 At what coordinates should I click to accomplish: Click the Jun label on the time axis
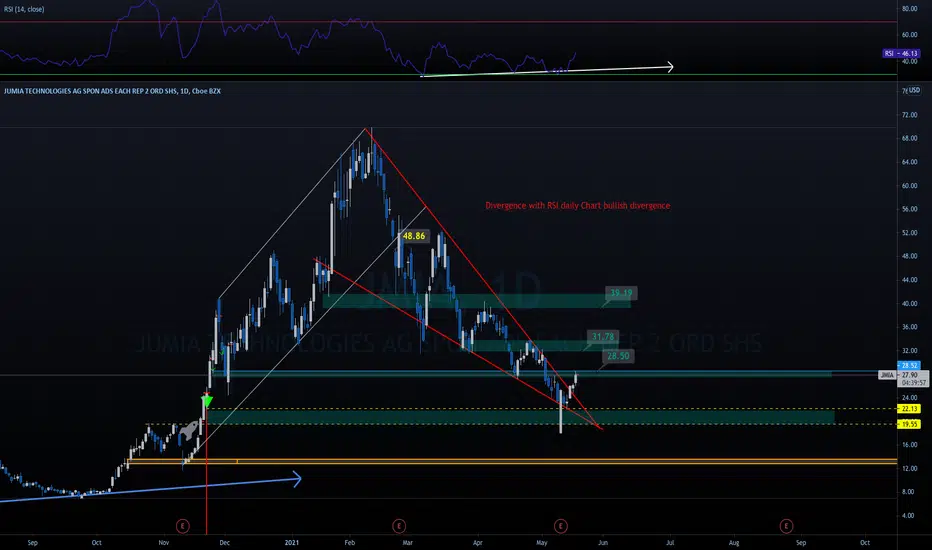coord(603,542)
